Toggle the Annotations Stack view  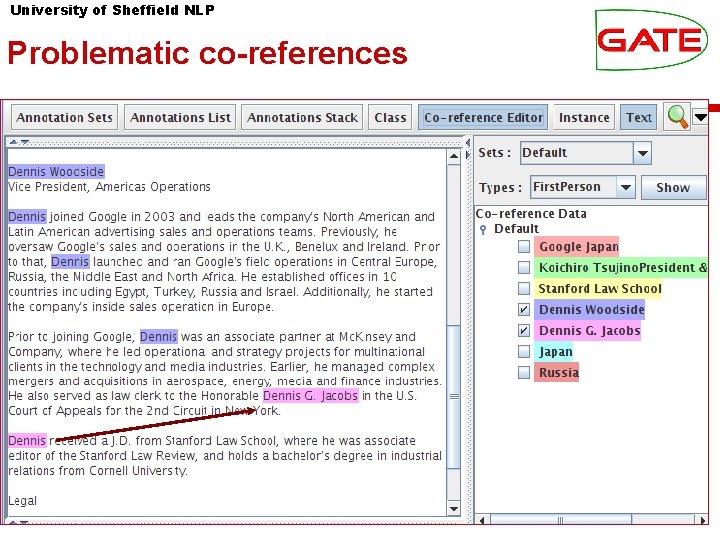(302, 118)
